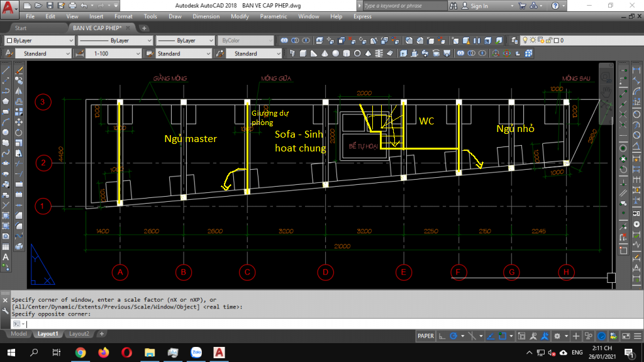Select the Mirror tool in modify toolbar
Image resolution: width=644 pixels, height=362 pixels.
point(19,91)
